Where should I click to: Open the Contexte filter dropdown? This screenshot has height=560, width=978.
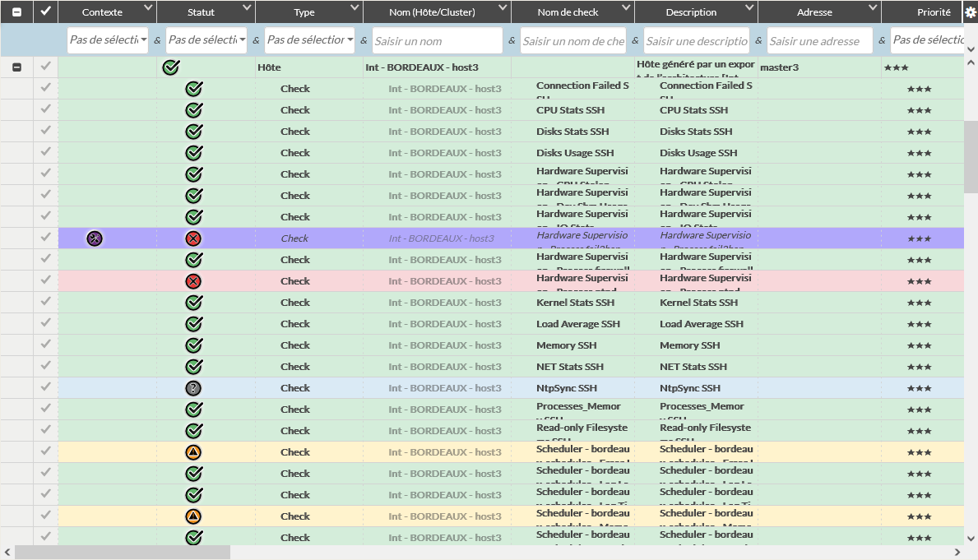click(x=108, y=40)
